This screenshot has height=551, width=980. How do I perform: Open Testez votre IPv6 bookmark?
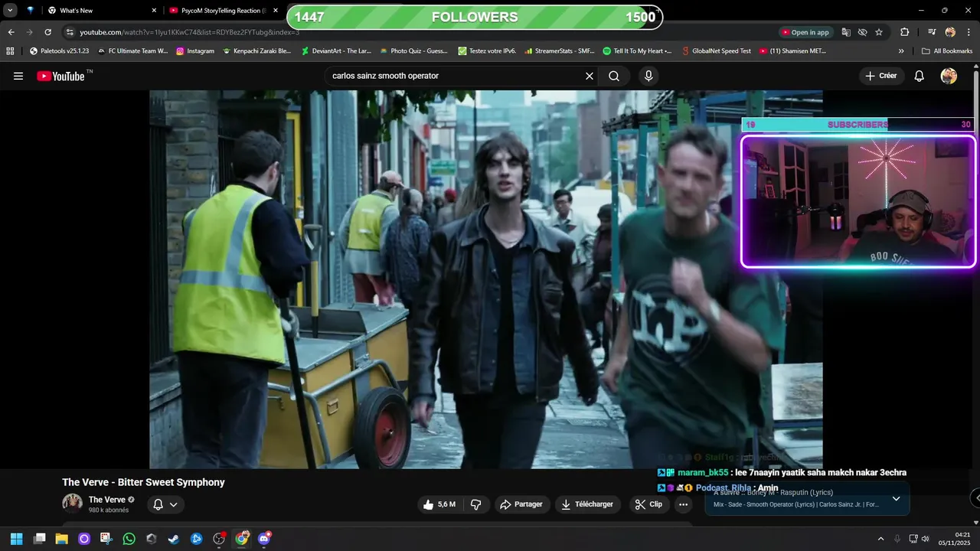coord(487,51)
